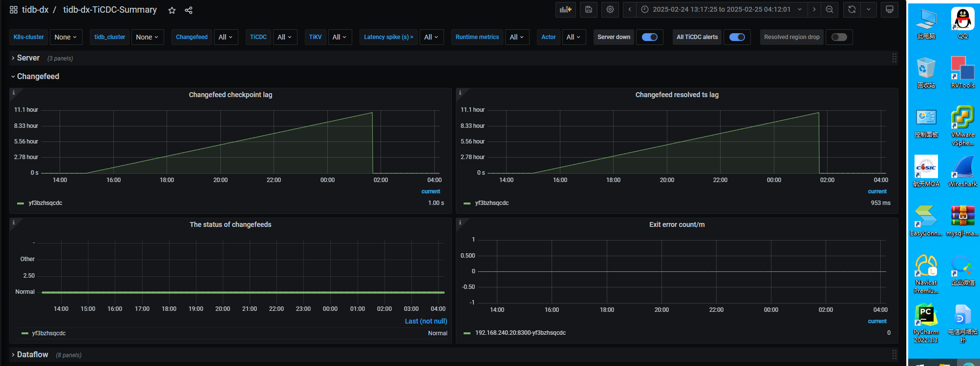This screenshot has height=366, width=980.
Task: Click the tidb-dx folder breadcrumb link
Action: pyautogui.click(x=35, y=10)
